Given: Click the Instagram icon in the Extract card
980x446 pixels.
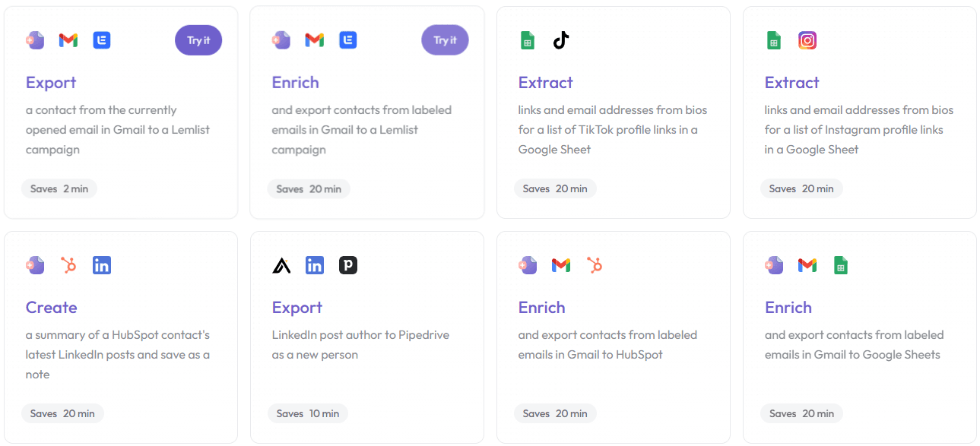Looking at the screenshot, I should [x=807, y=40].
